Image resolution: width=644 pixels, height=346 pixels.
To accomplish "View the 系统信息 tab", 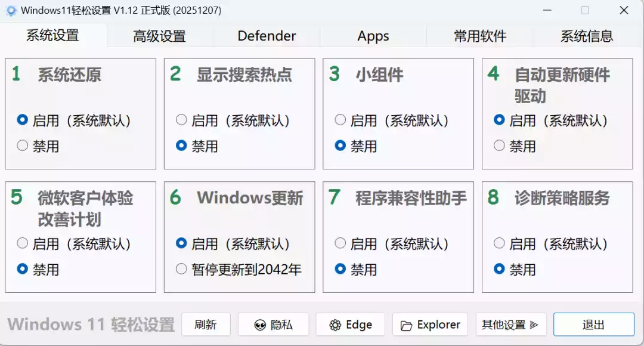I will (587, 36).
